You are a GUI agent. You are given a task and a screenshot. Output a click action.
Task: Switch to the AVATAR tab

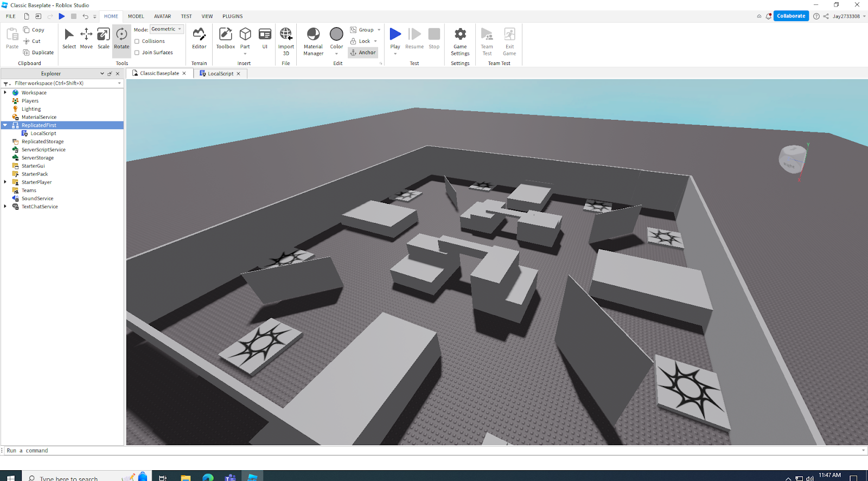pos(162,16)
